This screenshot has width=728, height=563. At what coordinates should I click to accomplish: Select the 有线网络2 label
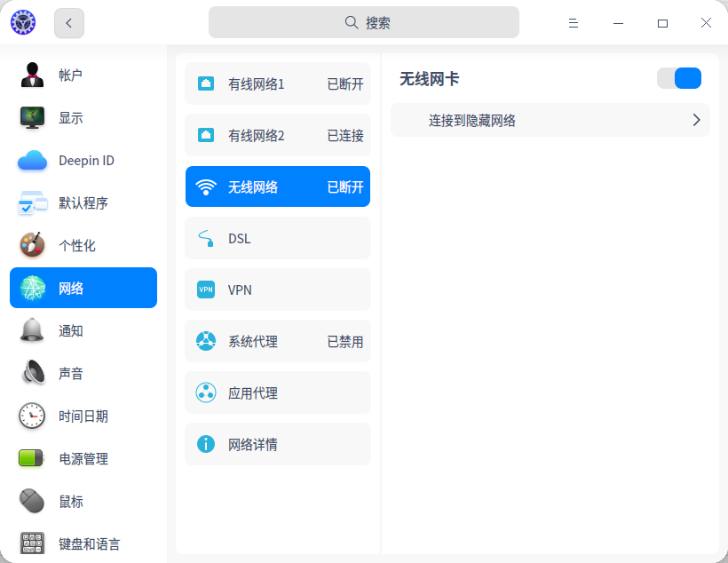(257, 136)
